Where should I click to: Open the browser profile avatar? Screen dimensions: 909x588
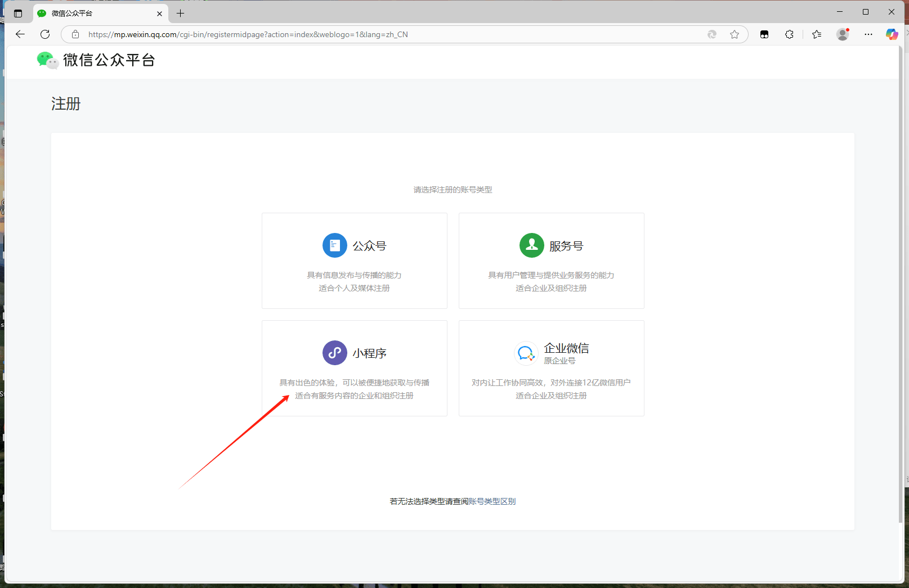point(843,34)
